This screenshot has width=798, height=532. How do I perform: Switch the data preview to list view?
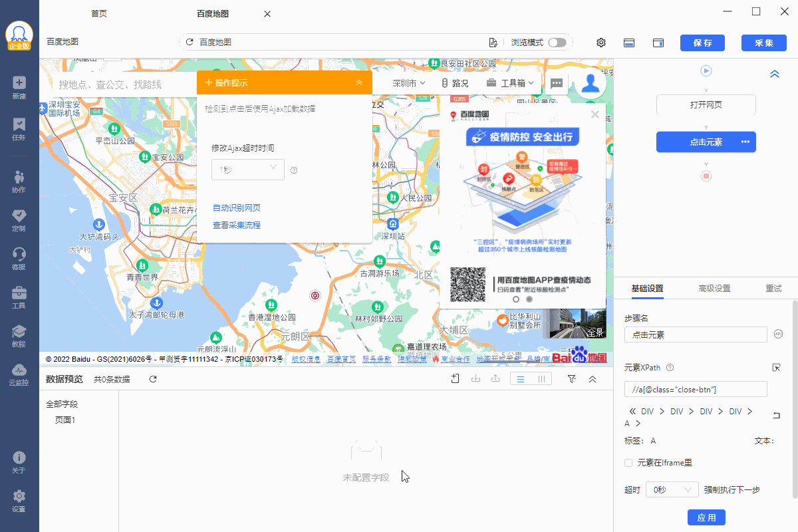coord(521,379)
